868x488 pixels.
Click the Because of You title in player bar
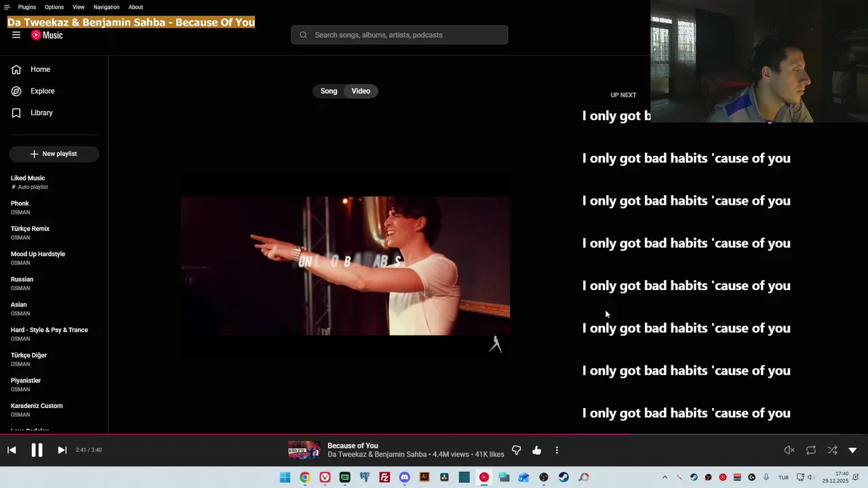pos(353,445)
